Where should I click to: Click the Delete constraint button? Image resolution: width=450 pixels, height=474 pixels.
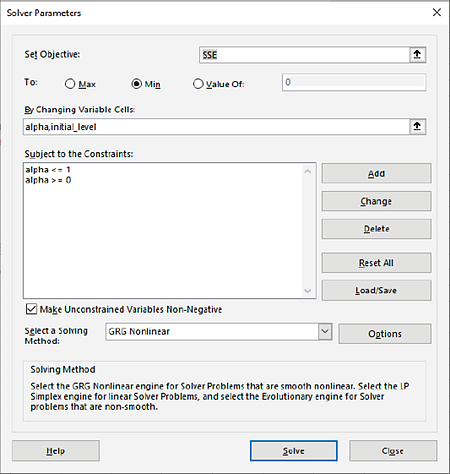(x=376, y=229)
